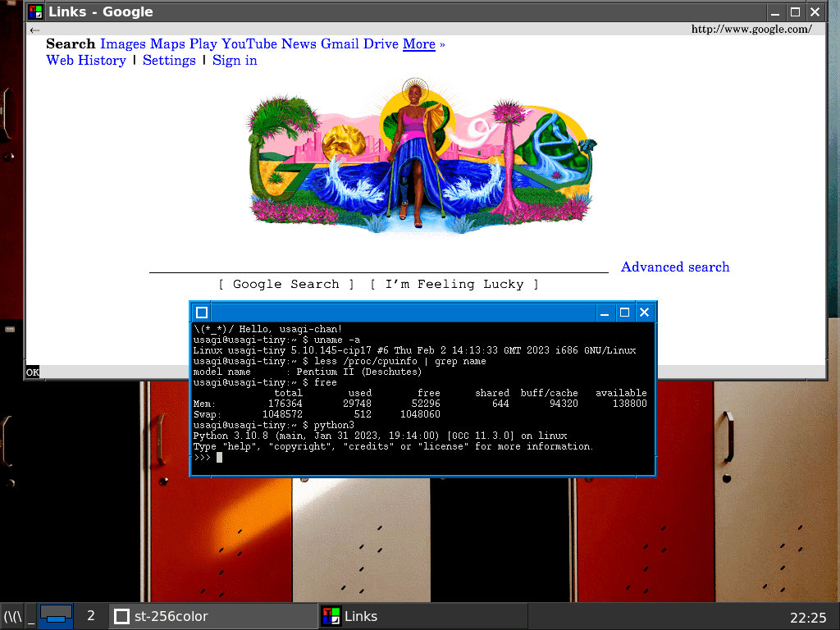Select the Links taskbar entry
840x630 pixels.
[422, 616]
